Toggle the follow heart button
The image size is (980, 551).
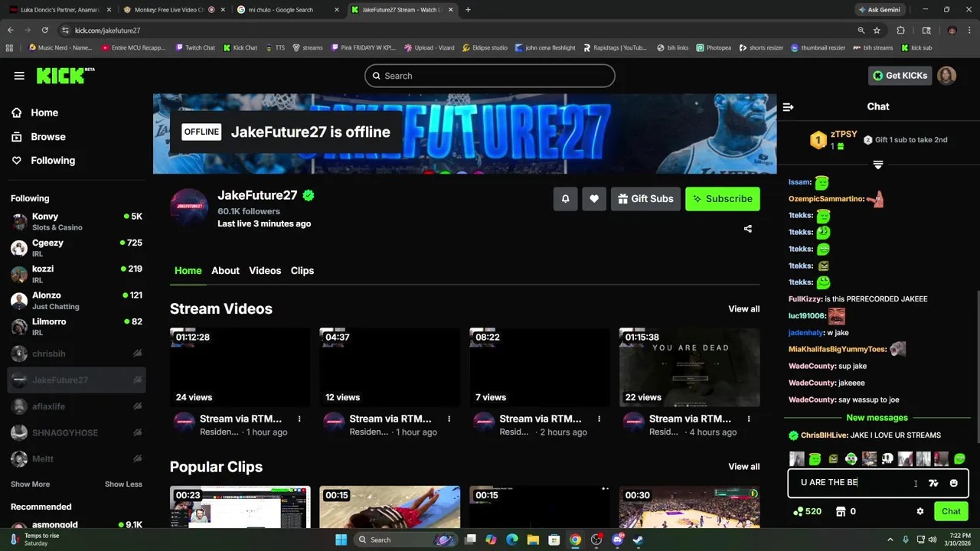point(594,198)
